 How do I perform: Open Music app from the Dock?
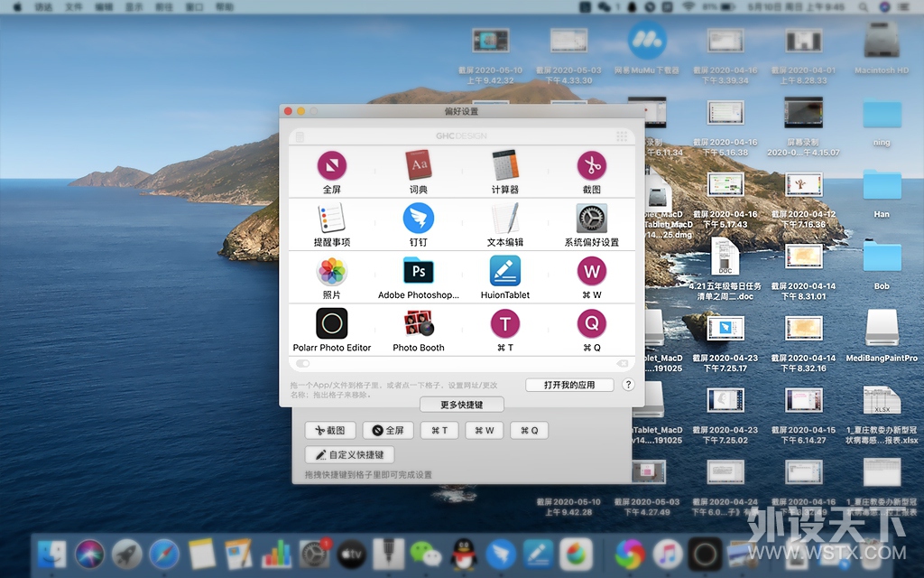click(667, 555)
